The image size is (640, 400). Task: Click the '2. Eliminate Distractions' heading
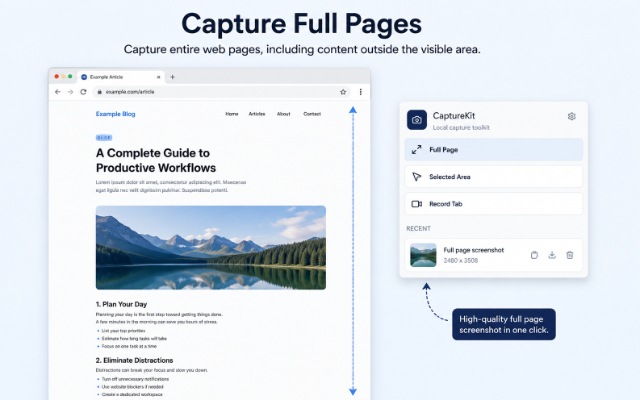tap(134, 360)
